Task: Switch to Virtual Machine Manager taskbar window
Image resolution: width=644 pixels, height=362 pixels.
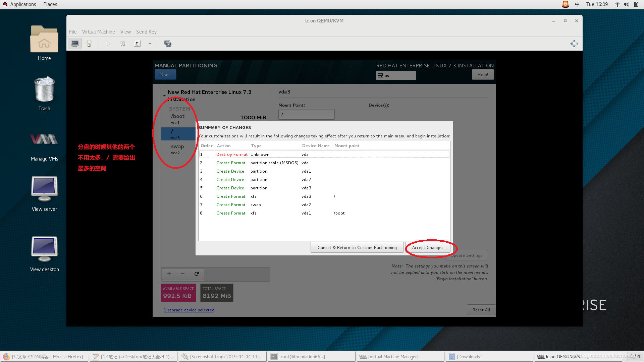Action: [x=401, y=357]
